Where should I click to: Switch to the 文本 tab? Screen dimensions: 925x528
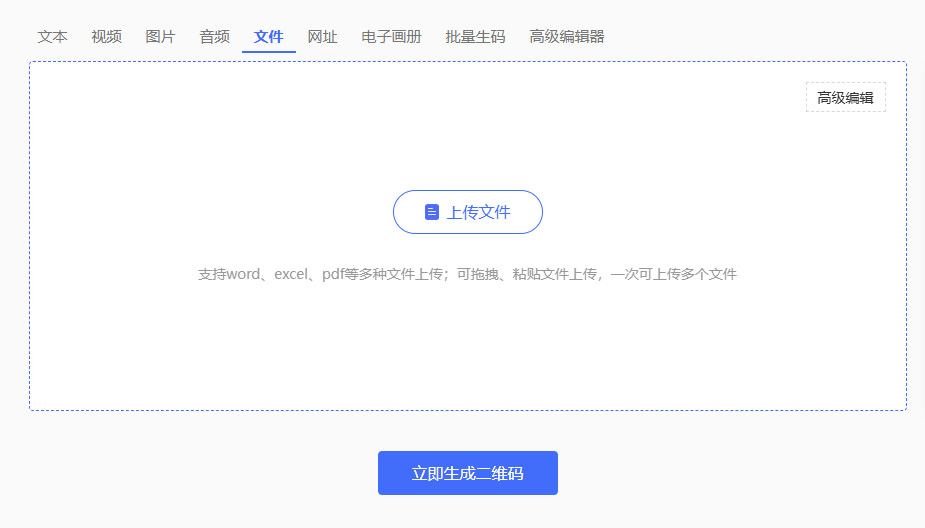coord(53,37)
